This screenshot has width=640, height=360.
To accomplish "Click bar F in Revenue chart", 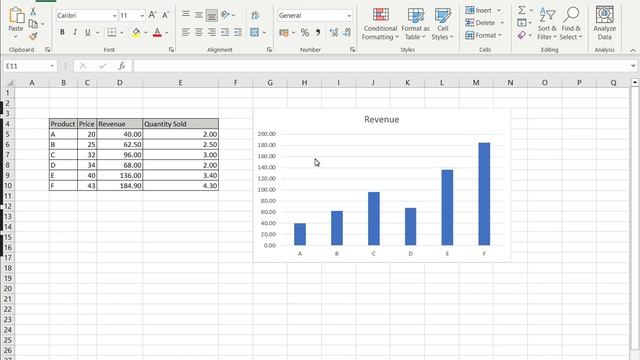I will (484, 194).
